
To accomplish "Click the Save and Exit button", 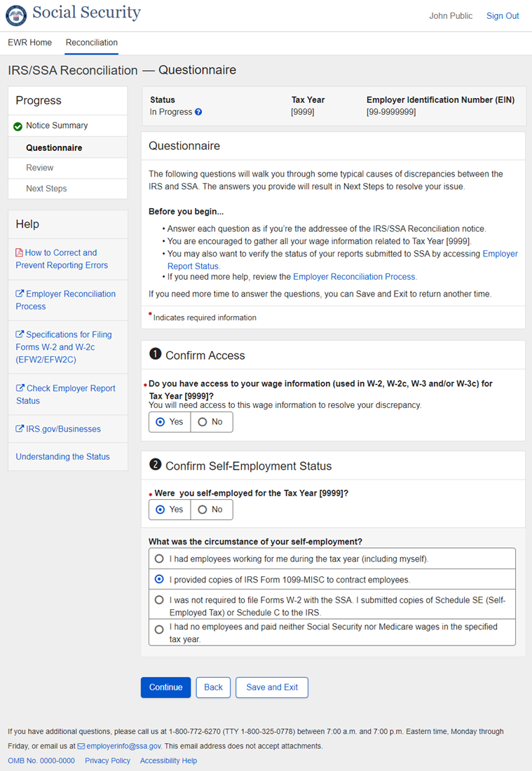I will 272,687.
